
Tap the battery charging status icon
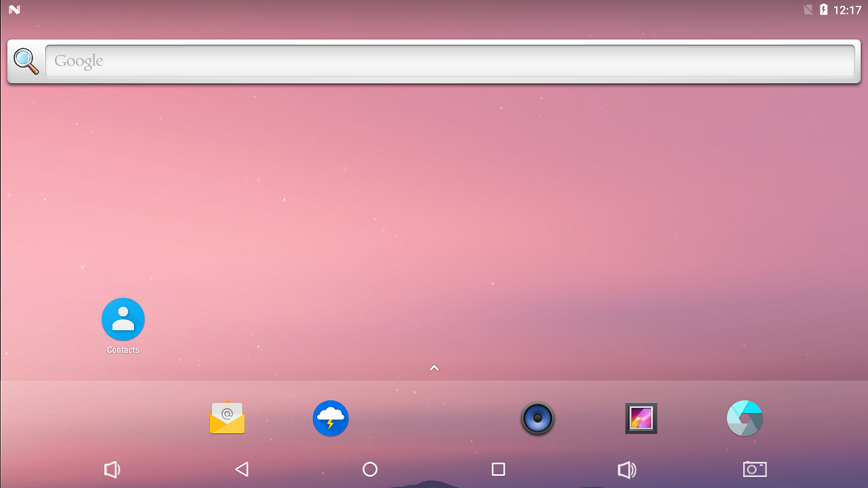coord(824,10)
